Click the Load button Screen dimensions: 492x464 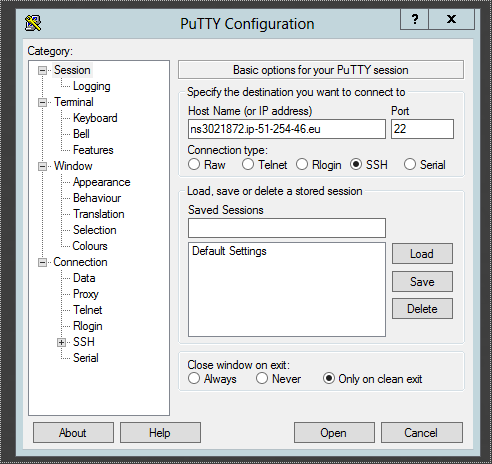tap(422, 254)
